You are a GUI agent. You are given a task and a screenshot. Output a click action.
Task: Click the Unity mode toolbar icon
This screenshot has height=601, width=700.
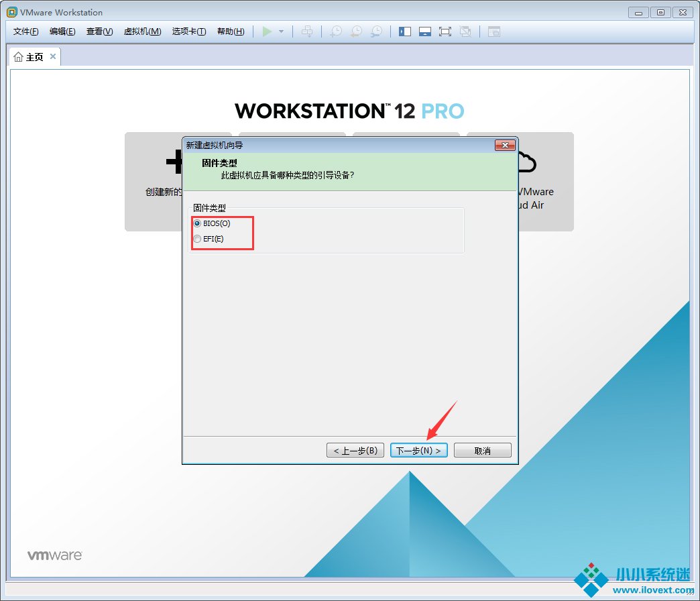(x=465, y=32)
